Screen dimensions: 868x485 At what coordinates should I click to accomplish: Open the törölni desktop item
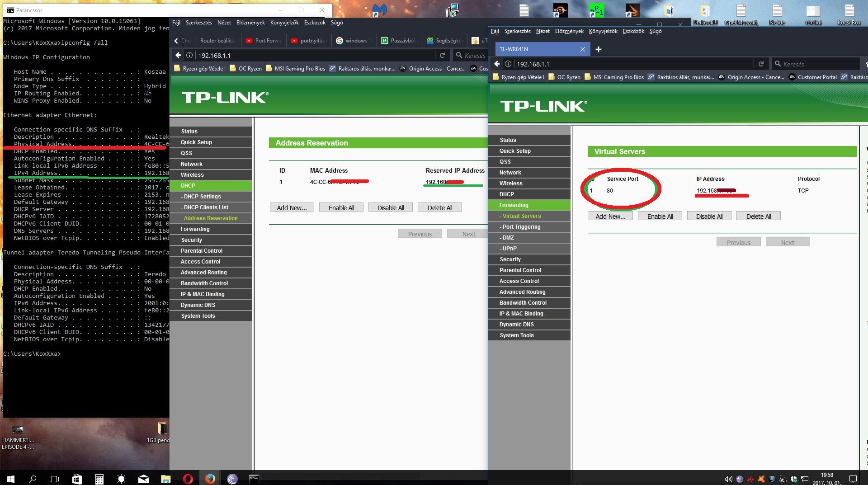pos(813,14)
